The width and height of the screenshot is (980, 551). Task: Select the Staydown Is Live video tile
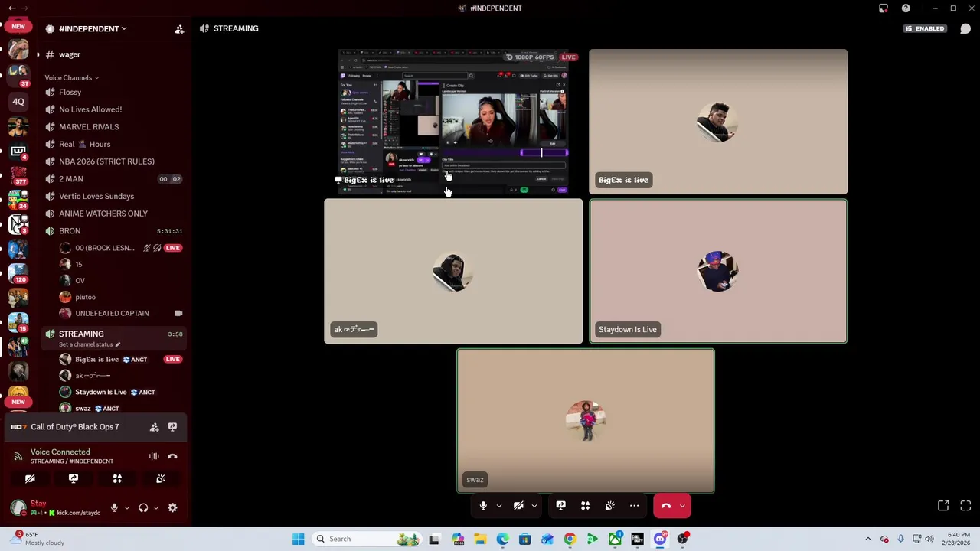pyautogui.click(x=718, y=271)
